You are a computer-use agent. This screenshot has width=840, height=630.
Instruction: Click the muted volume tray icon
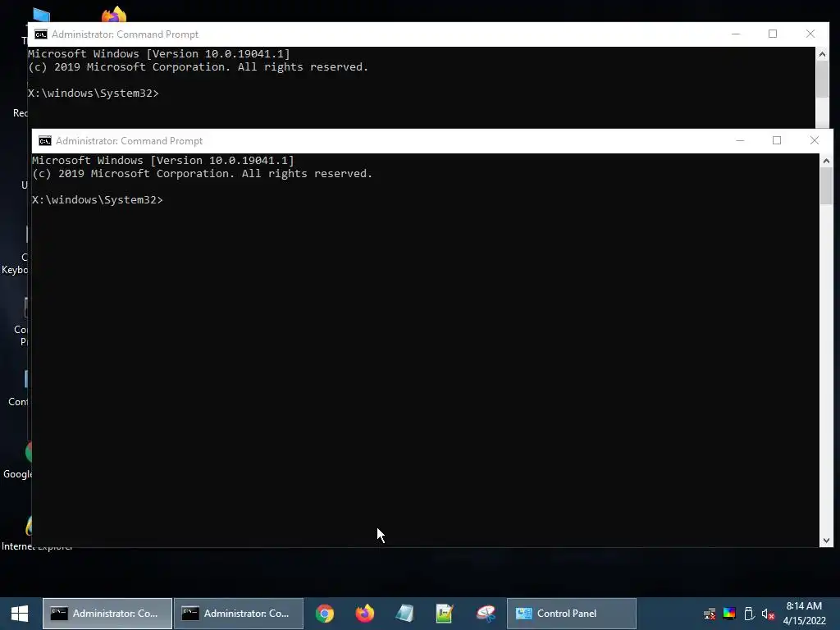pos(768,614)
